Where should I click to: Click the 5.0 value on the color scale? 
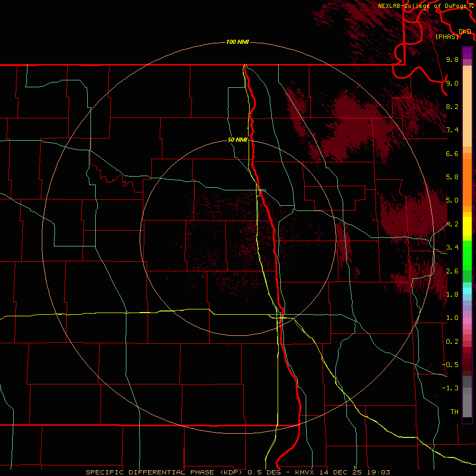[x=452, y=200]
